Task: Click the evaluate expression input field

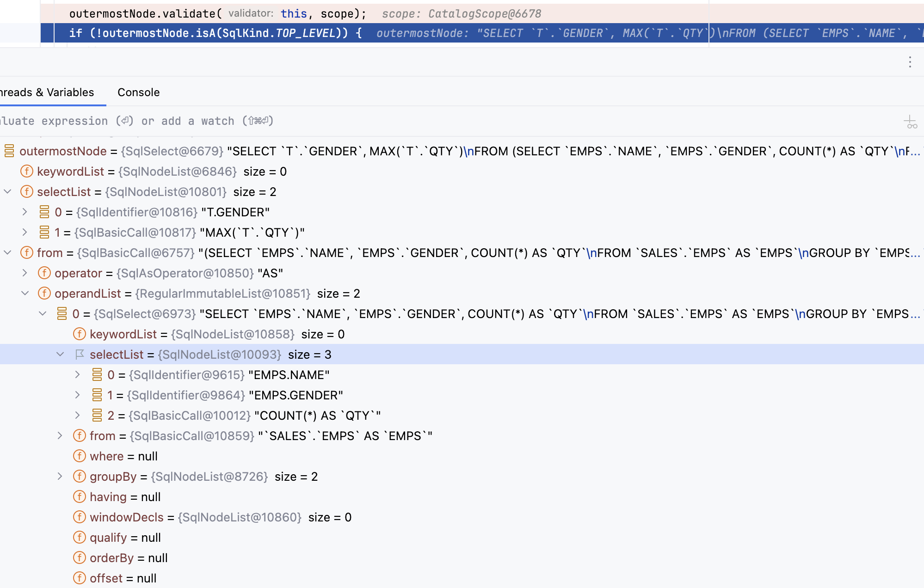Action: coord(185,121)
